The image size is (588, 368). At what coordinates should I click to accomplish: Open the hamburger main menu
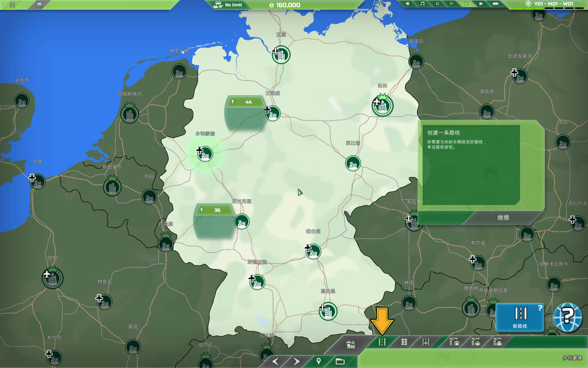click(x=12, y=5)
